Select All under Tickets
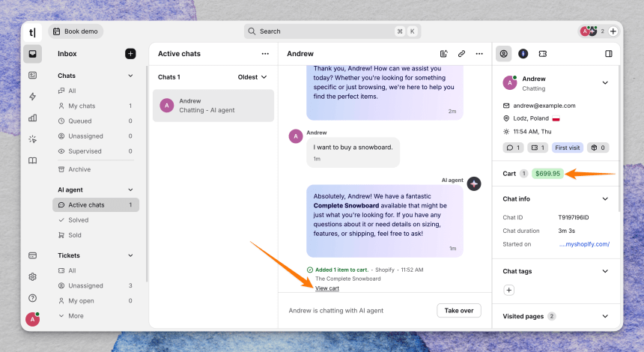This screenshot has width=644, height=352. pos(95,270)
